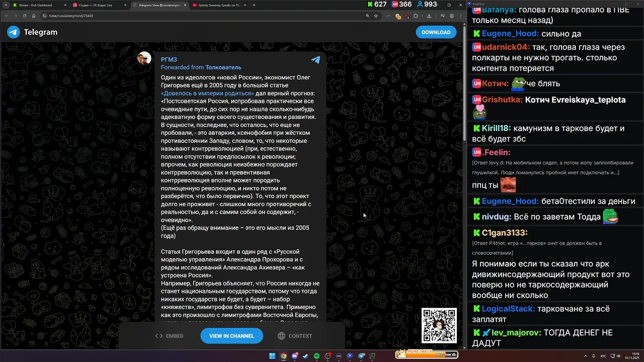Screen dimensions: 644x362
Task: Click the Telegram paper plane icon in post
Action: [315, 60]
